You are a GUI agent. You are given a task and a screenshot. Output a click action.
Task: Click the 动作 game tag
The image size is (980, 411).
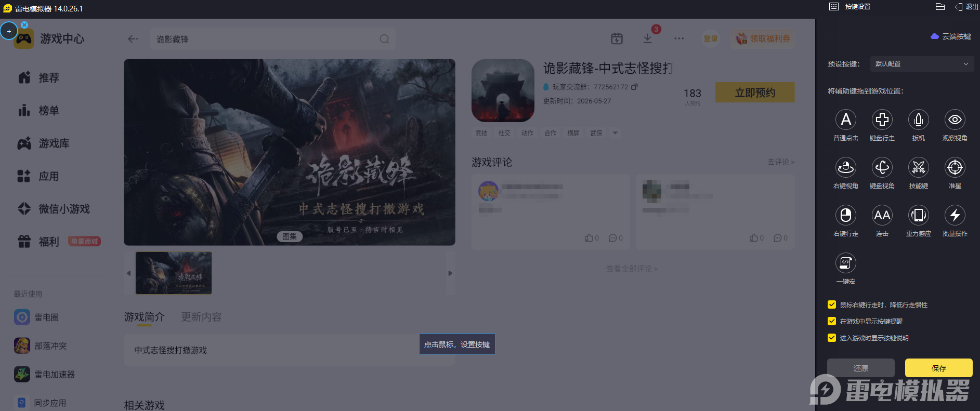coord(527,133)
